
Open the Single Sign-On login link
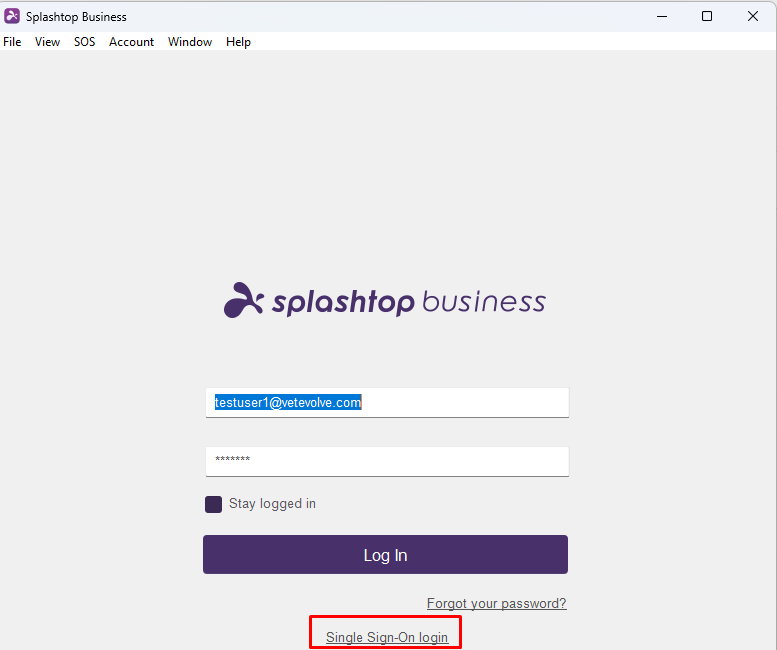(387, 637)
